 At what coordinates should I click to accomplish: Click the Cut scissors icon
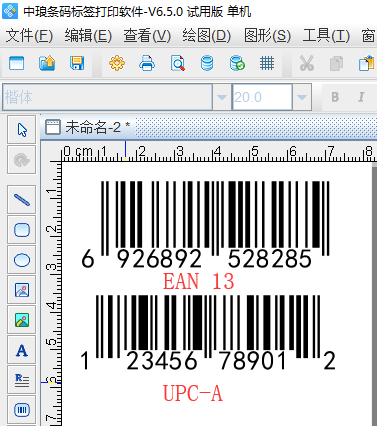pos(307,63)
